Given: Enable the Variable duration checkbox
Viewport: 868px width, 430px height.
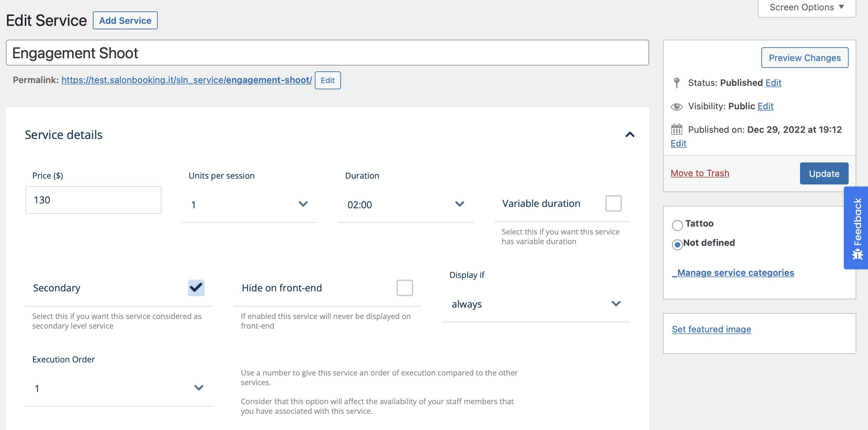Looking at the screenshot, I should [613, 203].
